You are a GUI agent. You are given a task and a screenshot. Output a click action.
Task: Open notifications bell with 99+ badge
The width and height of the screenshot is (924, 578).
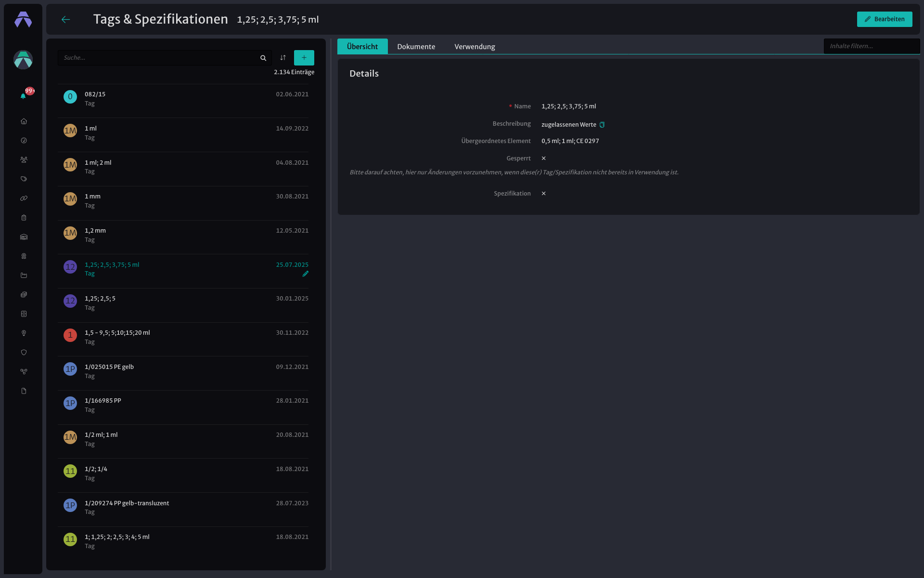click(24, 95)
